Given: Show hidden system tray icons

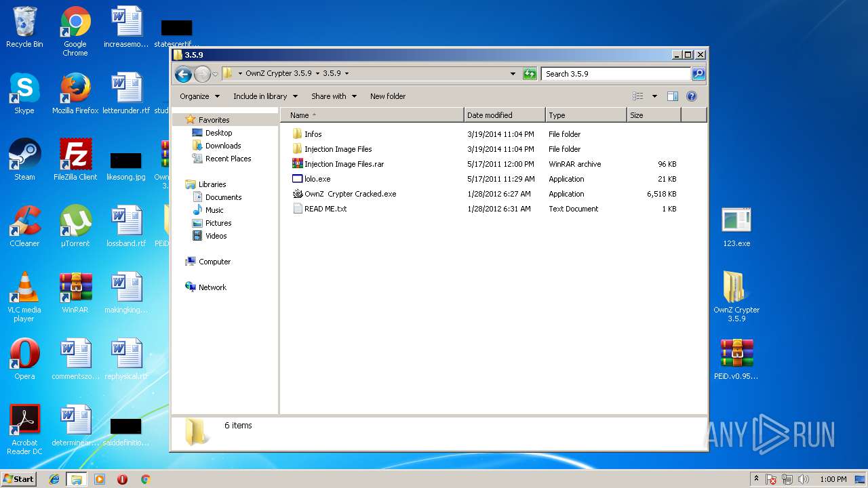Looking at the screenshot, I should point(755,479).
